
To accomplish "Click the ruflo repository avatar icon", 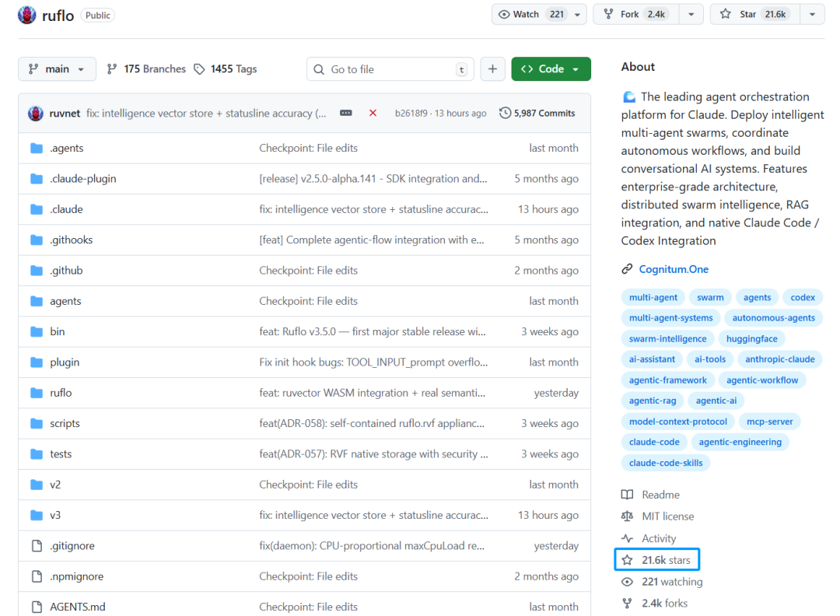I will point(26,15).
